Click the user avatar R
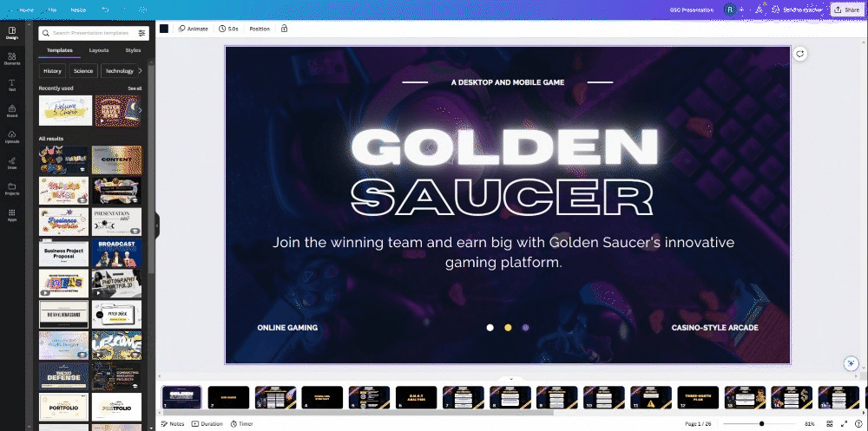The width and height of the screenshot is (868, 431). pyautogui.click(x=730, y=10)
